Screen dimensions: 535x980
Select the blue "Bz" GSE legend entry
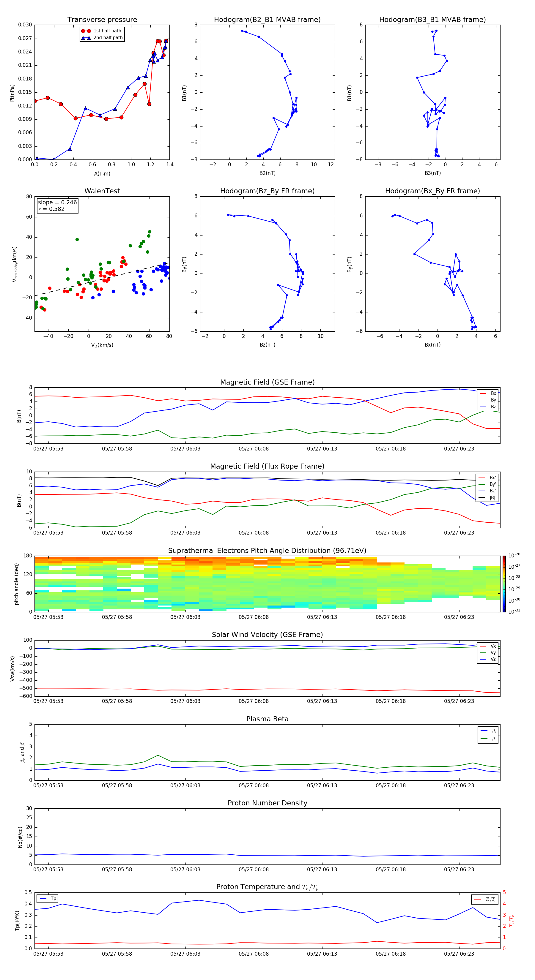(488, 407)
